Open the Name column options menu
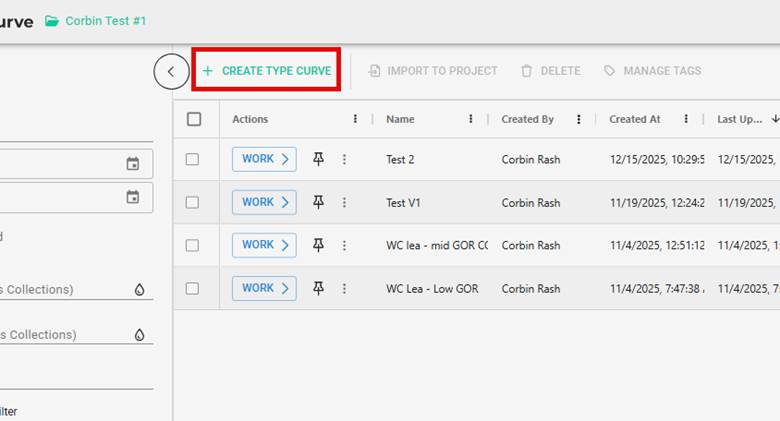Viewport: 780px width, 421px height. [x=471, y=119]
